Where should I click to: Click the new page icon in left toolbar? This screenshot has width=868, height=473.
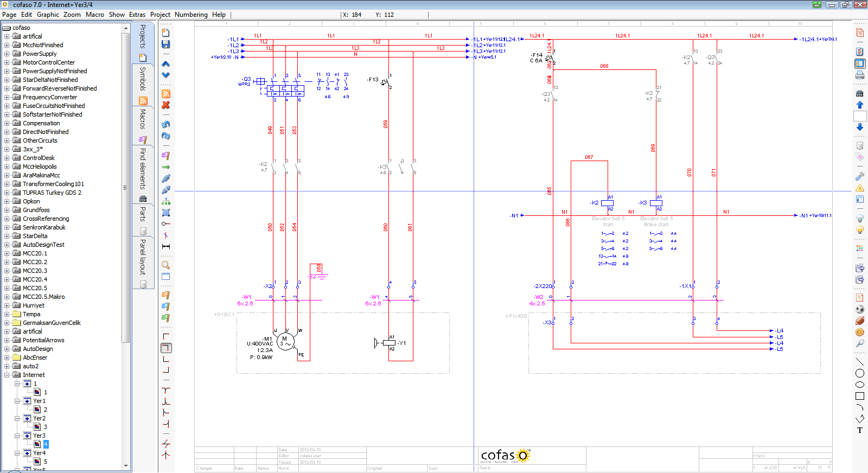(166, 33)
